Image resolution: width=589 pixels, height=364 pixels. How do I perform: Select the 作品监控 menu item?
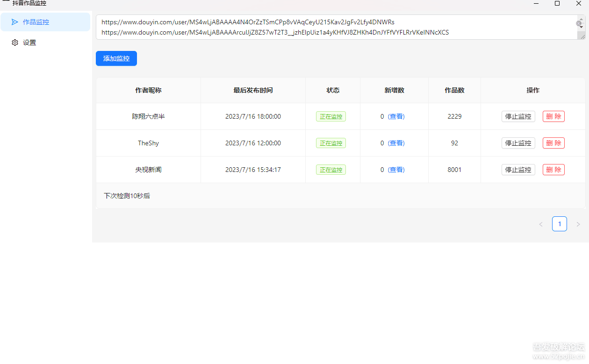36,22
